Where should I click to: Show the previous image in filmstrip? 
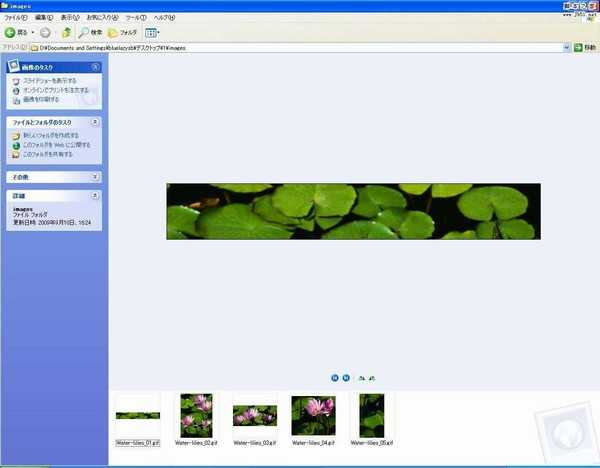(x=334, y=378)
